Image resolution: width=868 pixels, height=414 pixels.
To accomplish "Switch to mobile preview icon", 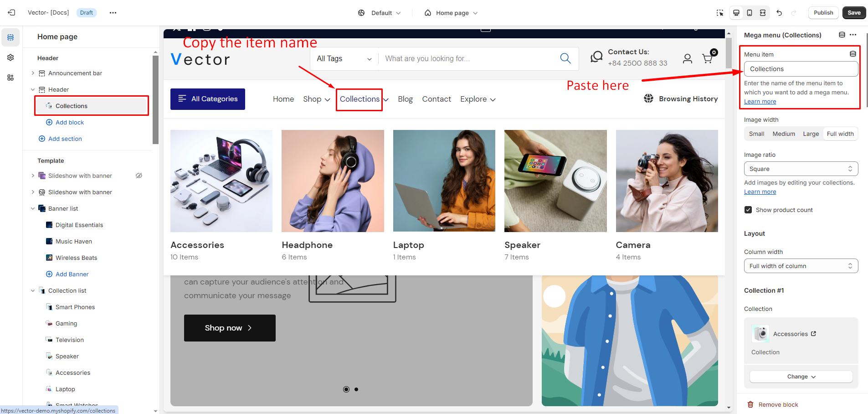I will click(750, 13).
